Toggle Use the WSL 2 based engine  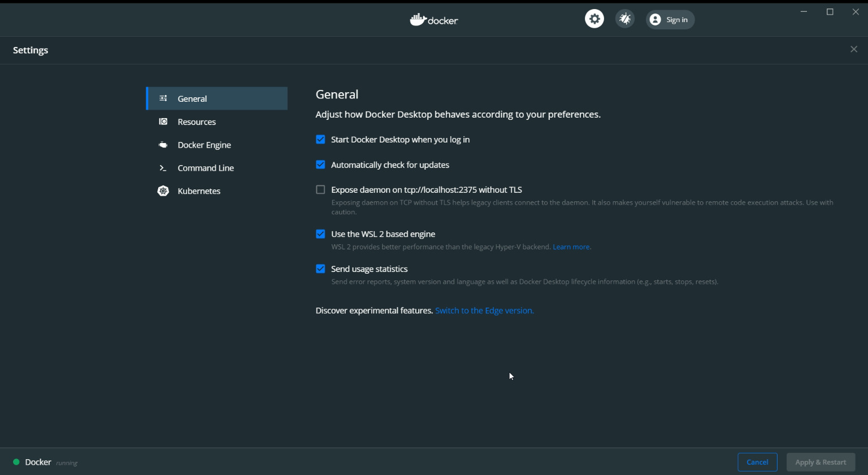[320, 234]
